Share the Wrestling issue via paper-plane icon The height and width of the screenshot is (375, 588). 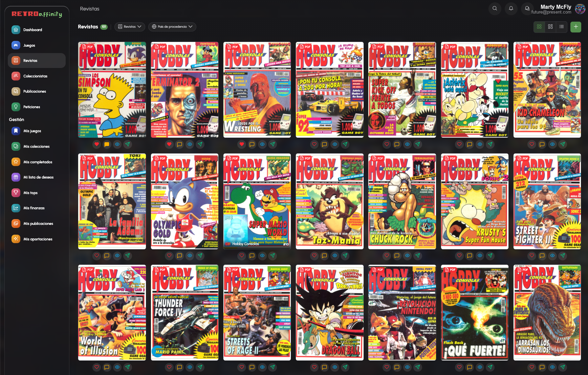coord(273,144)
